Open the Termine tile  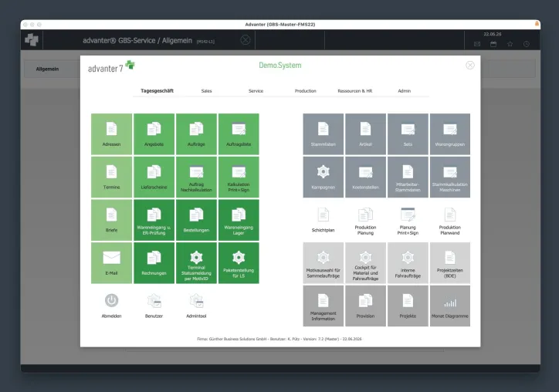[x=112, y=177]
